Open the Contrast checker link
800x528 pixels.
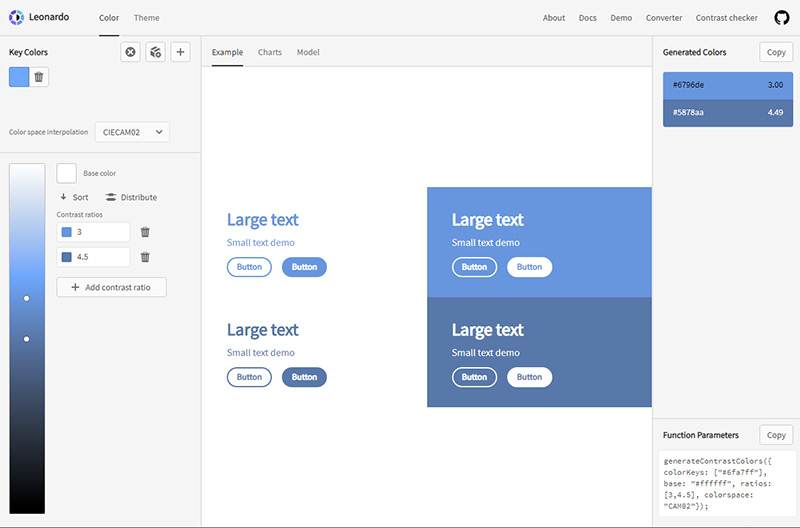(727, 18)
